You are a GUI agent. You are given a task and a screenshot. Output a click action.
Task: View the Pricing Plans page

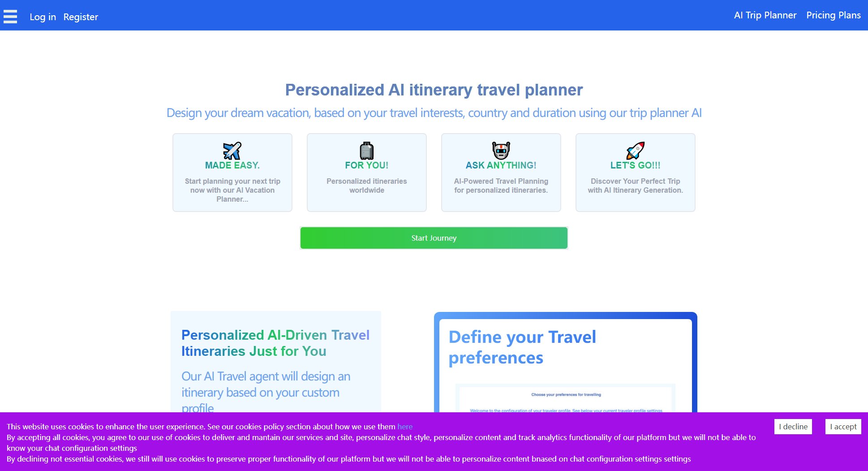pyautogui.click(x=834, y=15)
